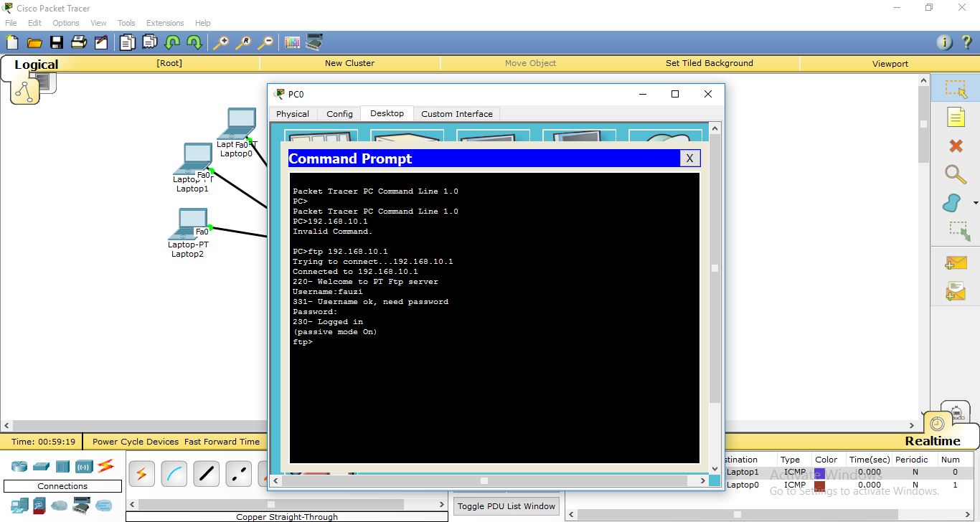Viewport: 980px width, 522px height.
Task: Click the Add Complex PDU envelope
Action: pyautogui.click(x=956, y=291)
